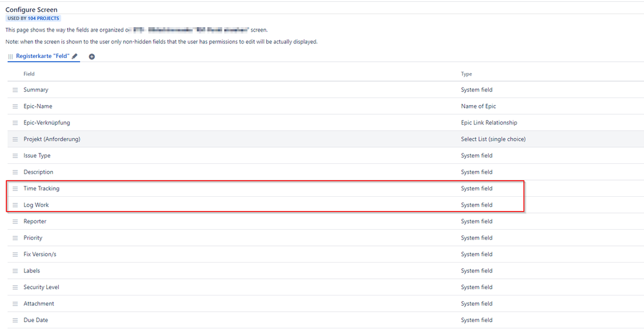
Task: Grab the drag handle of Summary row
Action: (x=15, y=90)
